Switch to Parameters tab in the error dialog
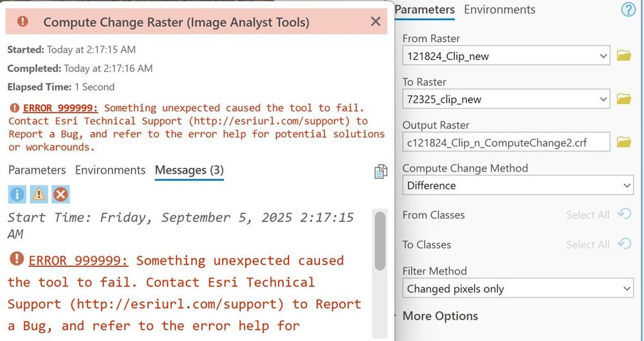Screen dimensions: 644x341 click(37, 170)
